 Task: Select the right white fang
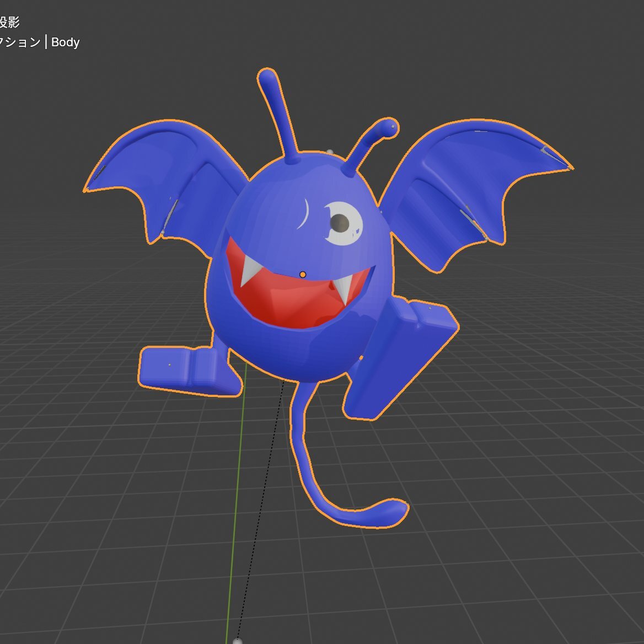tap(344, 288)
